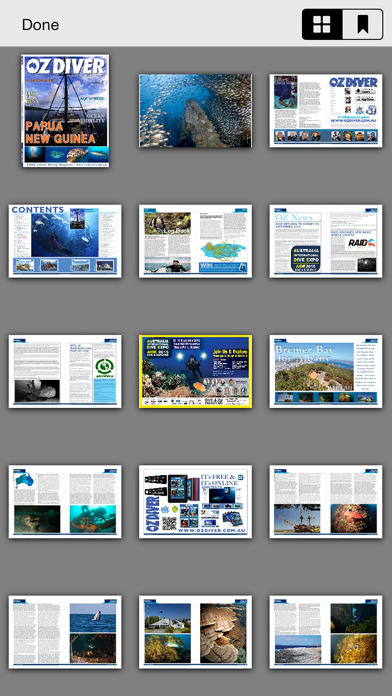
Task: Open the IT's FREE & IT's ONLINE ad page
Action: point(195,502)
